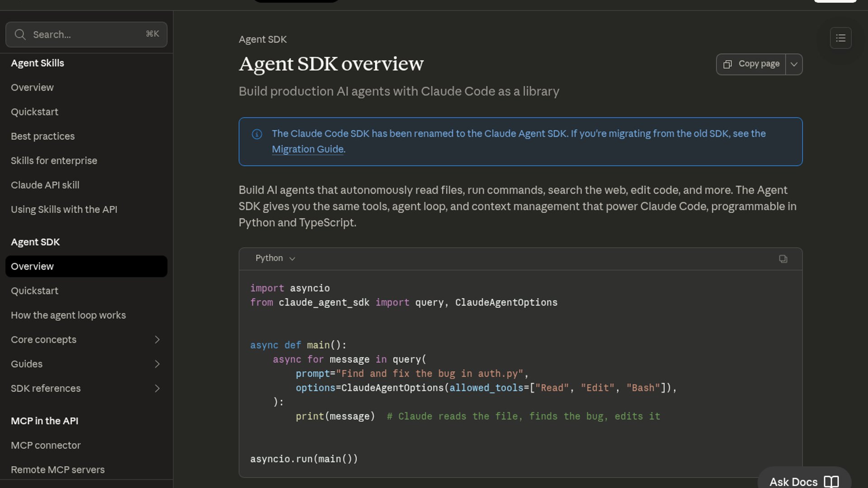Select Agent SDK Quickstart in the sidebar
868x488 pixels.
(x=34, y=291)
